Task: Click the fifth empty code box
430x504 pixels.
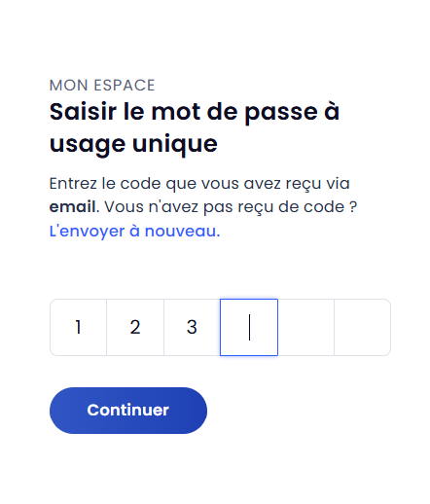Action: pos(305,327)
